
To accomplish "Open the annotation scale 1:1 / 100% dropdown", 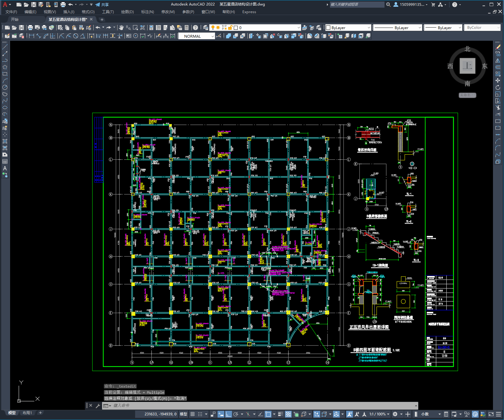I will tap(379, 414).
